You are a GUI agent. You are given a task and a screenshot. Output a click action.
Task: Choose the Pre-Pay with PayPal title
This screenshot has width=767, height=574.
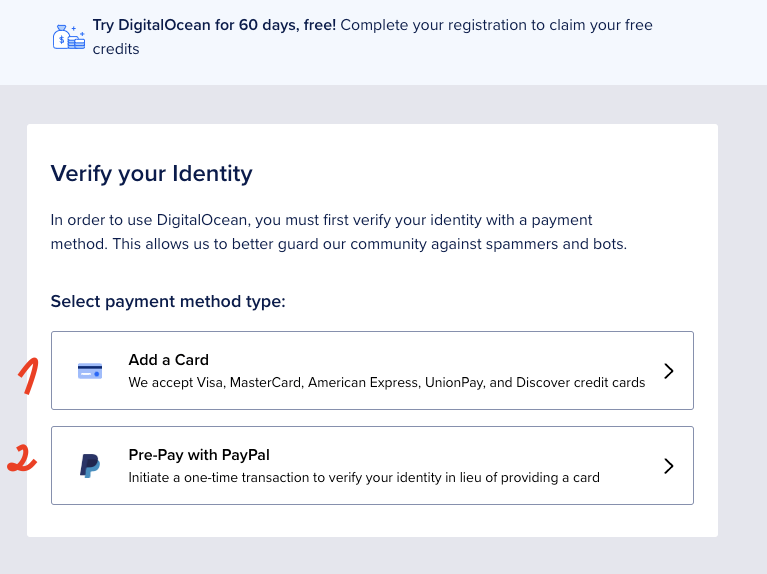[x=199, y=455]
